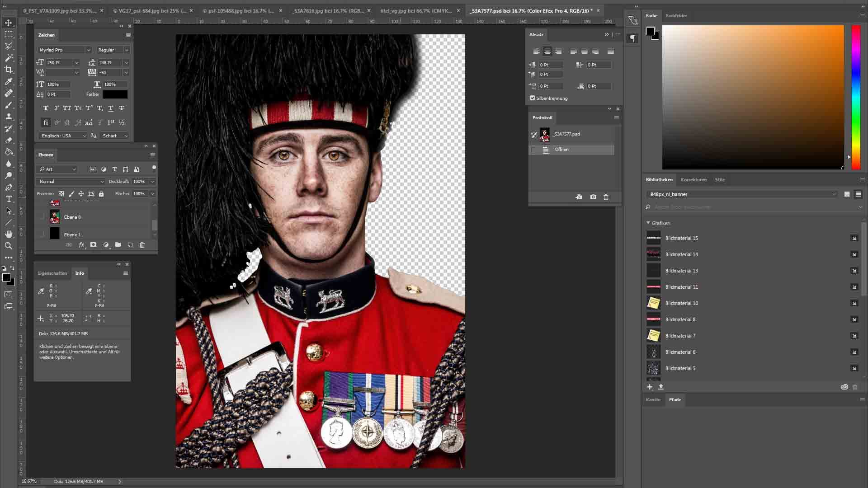Create a new layer with the new-layer icon
Viewport: 868px width, 488px height.
[130, 245]
